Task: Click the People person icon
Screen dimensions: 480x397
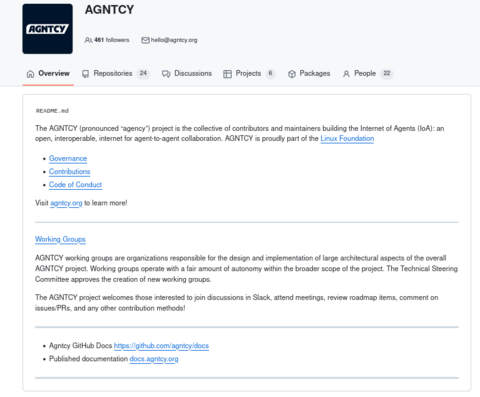Action: [x=346, y=74]
